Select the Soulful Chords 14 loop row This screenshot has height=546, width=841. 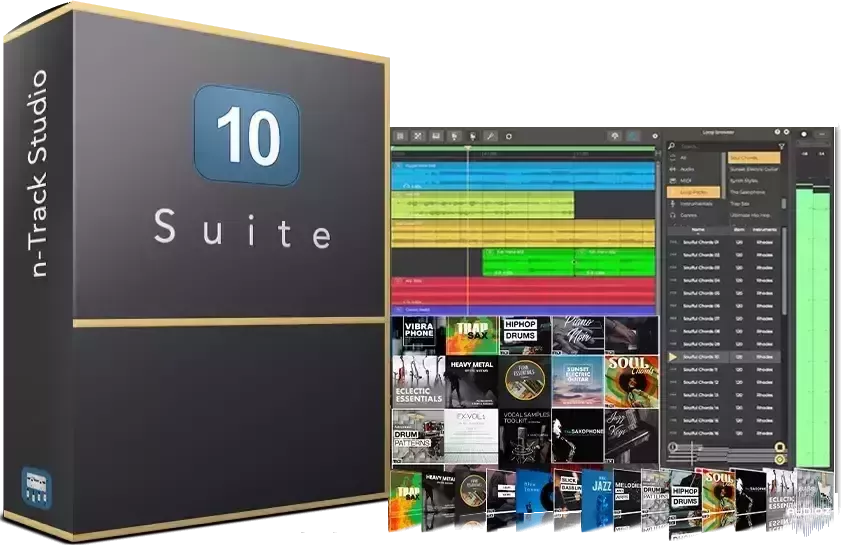(x=724, y=408)
